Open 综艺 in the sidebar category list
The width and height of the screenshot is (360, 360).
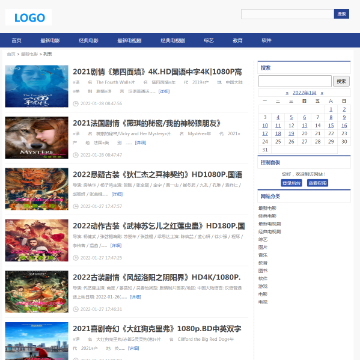tap(263, 239)
